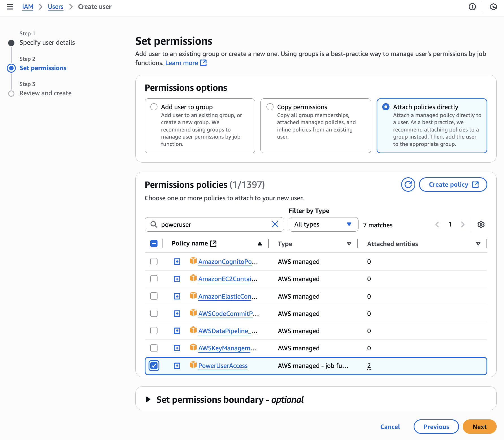504x440 pixels.
Task: Check the AWSKeyManagem policy checkbox
Action: 154,348
